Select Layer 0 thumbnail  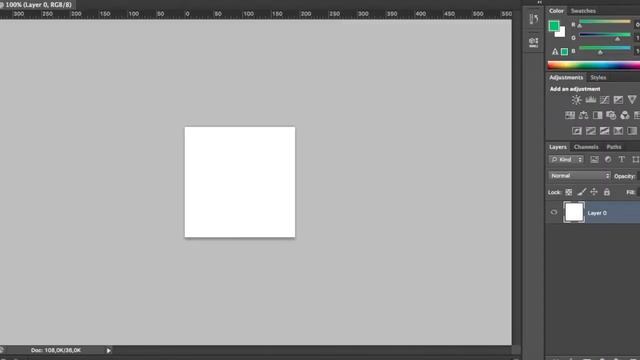[x=574, y=212]
